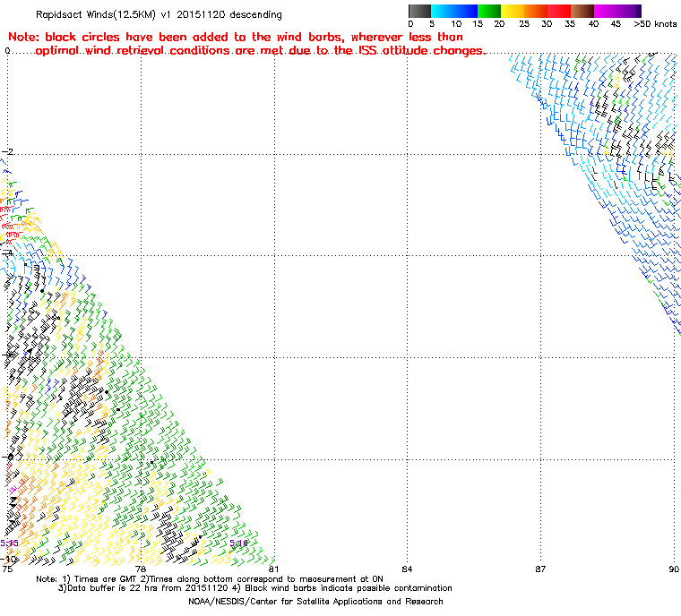Click legend tick label '25'
Viewport: 681px width, 616px height.
click(524, 24)
